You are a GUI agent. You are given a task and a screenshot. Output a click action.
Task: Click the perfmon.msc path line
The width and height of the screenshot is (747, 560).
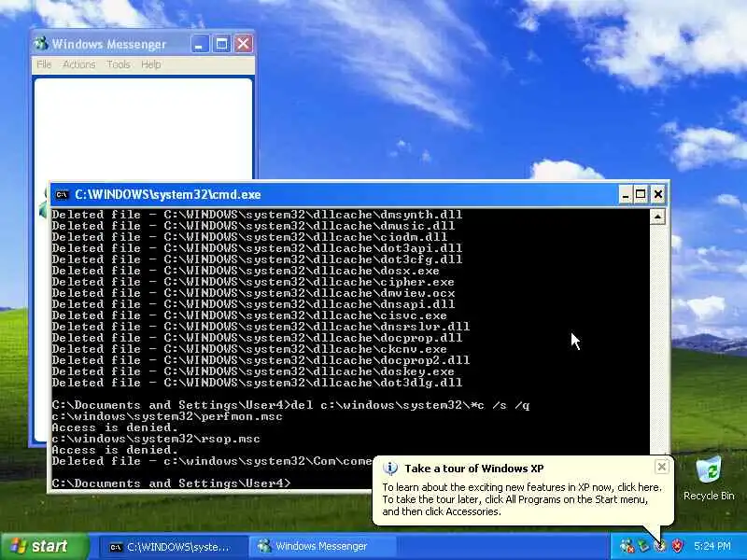(x=167, y=416)
